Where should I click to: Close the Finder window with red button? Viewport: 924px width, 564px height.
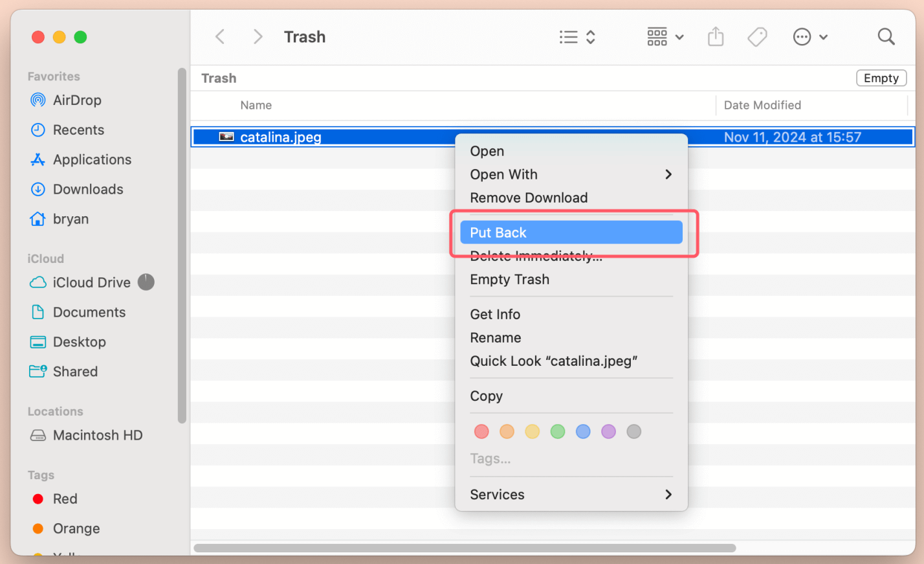[38, 37]
